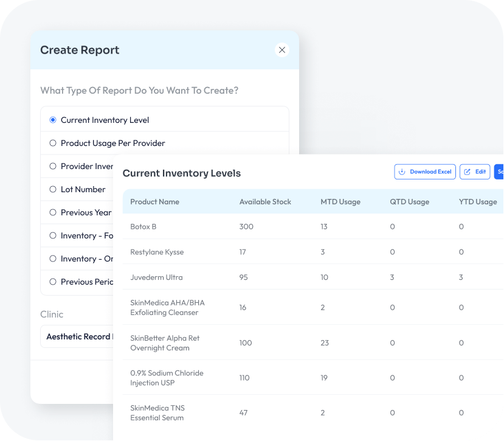Click the Download Excel button
504x441 pixels.
[424, 172]
